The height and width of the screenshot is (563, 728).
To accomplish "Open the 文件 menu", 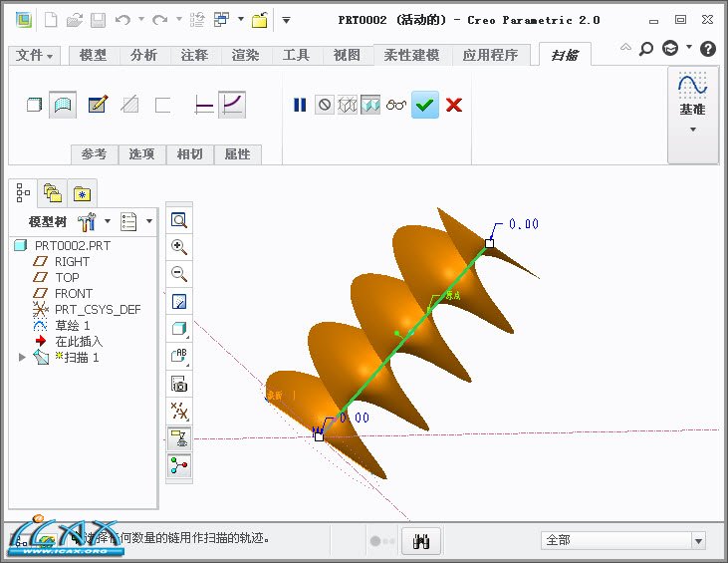I will point(35,56).
